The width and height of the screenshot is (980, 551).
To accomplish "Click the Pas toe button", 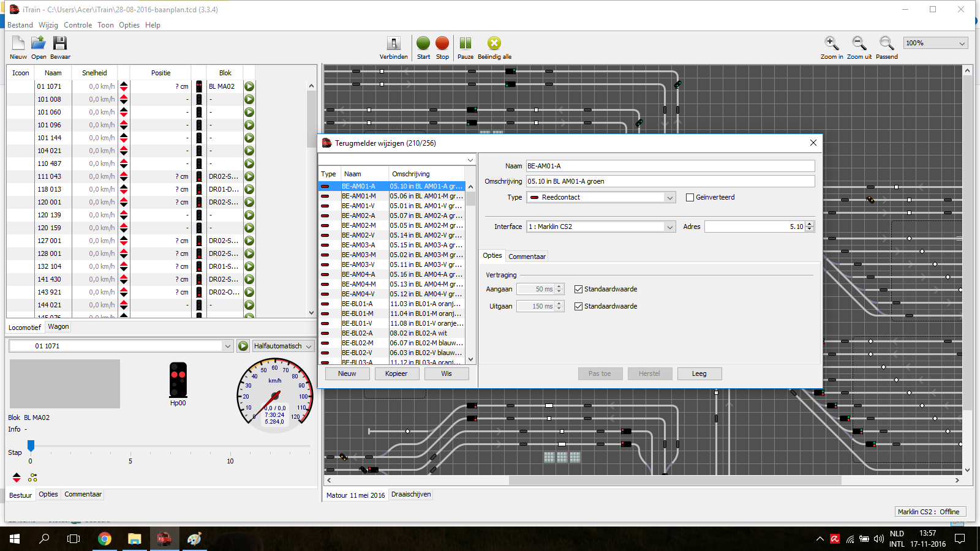I will (600, 373).
